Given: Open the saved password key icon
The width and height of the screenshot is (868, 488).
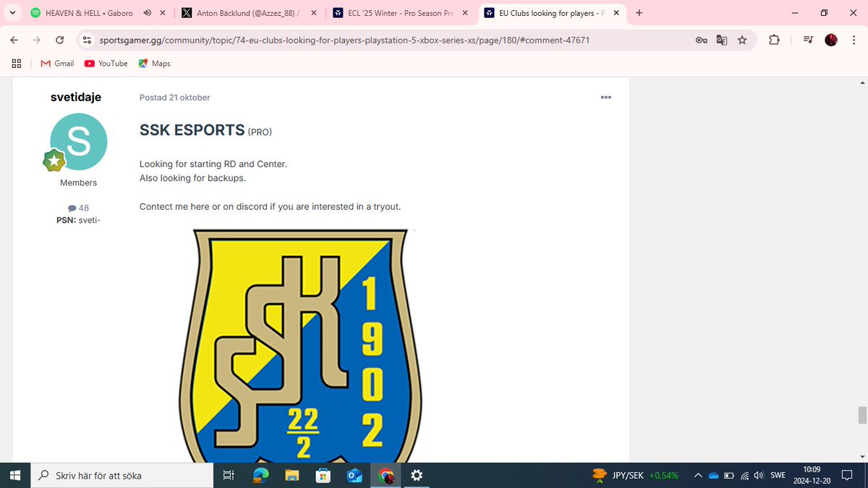Looking at the screenshot, I should tap(701, 40).
